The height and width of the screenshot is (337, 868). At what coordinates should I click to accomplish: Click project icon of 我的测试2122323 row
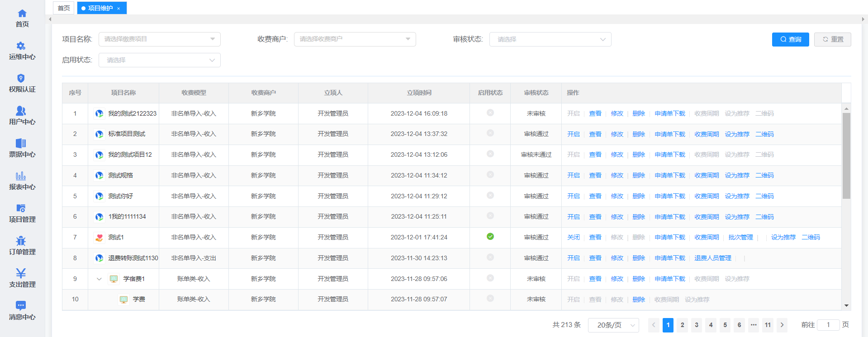(99, 113)
